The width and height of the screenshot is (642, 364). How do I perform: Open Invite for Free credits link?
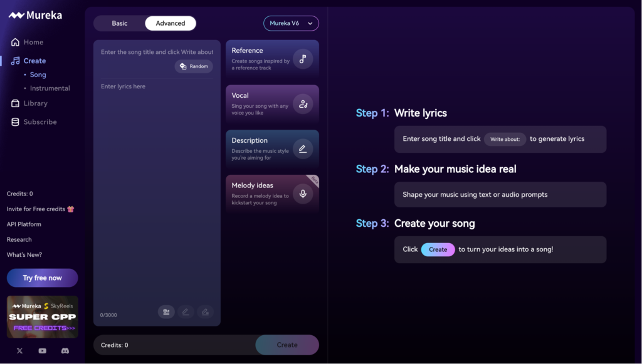pyautogui.click(x=40, y=209)
